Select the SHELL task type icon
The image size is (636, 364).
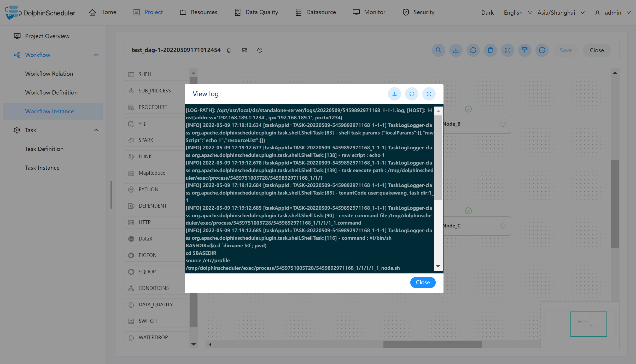[x=132, y=74]
